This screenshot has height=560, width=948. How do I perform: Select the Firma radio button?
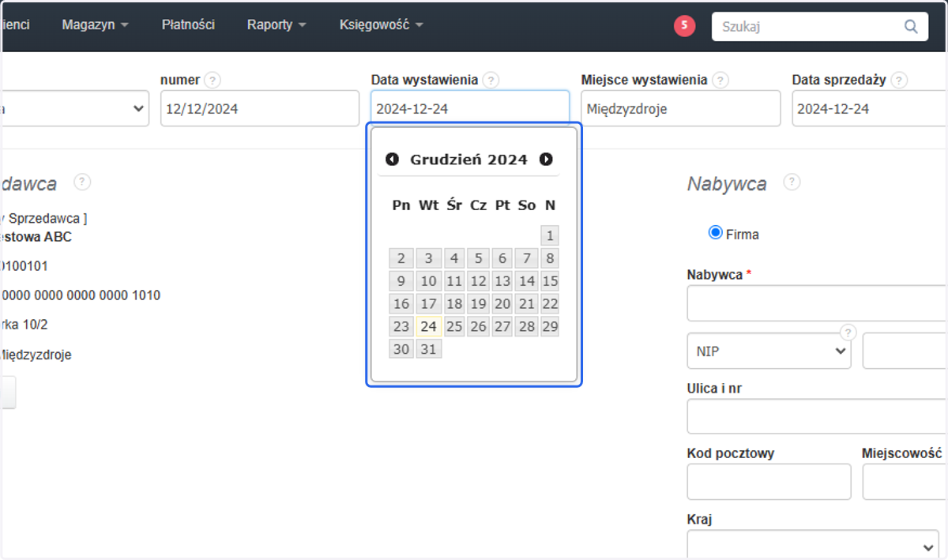(716, 233)
